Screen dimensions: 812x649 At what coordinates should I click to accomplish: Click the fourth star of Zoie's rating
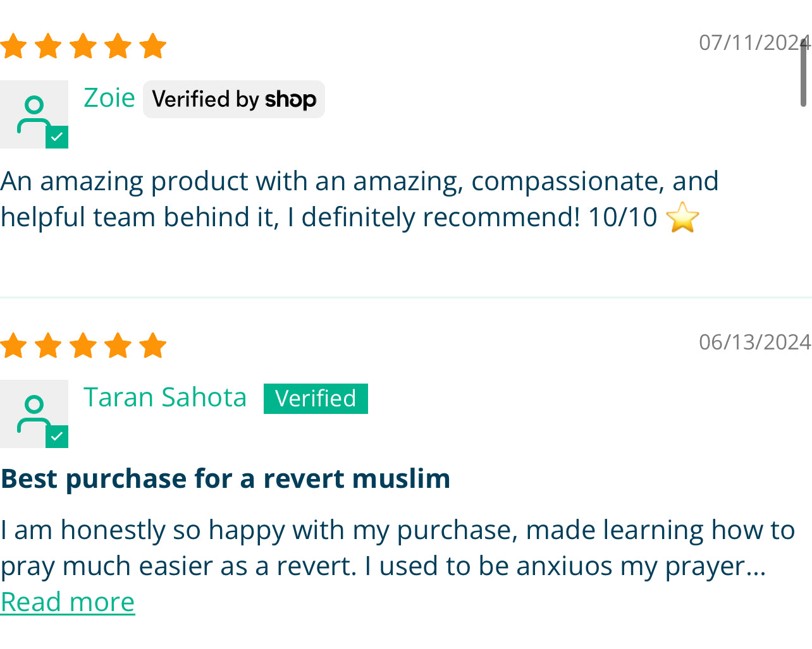click(118, 45)
